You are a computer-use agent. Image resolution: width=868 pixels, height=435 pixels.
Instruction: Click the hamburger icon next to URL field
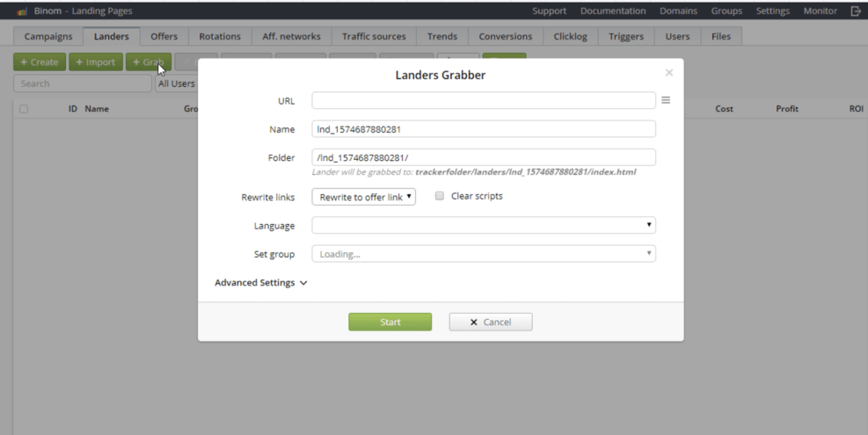666,100
